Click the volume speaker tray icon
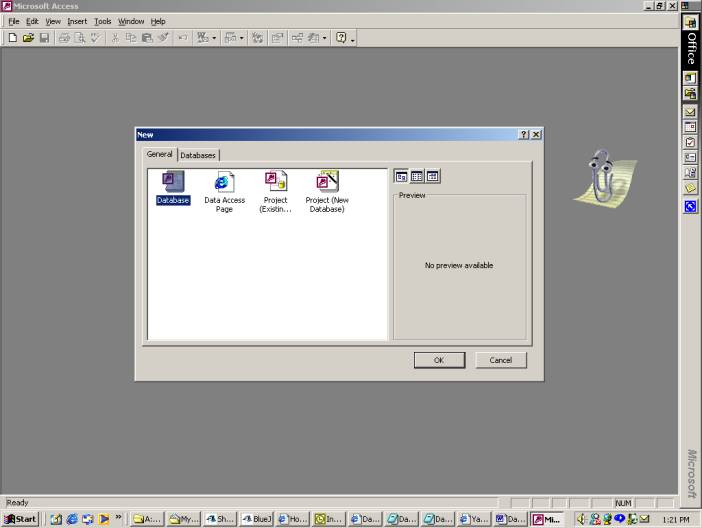The height and width of the screenshot is (528, 702). [581, 519]
